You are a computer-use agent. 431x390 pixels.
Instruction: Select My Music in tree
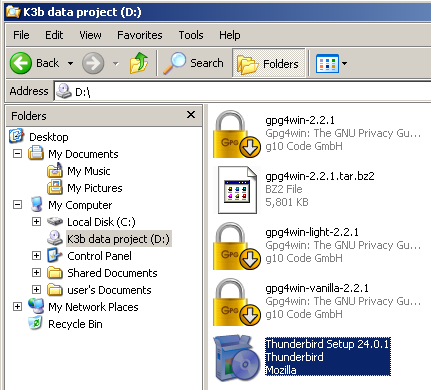89,171
